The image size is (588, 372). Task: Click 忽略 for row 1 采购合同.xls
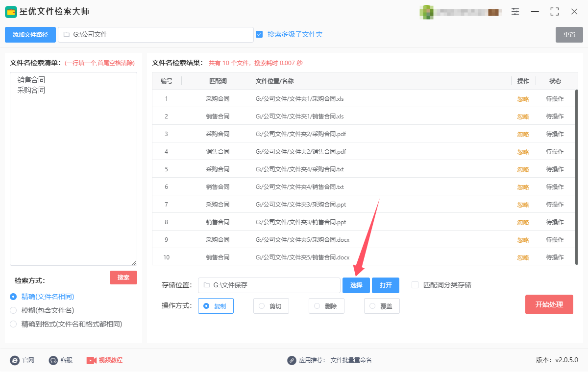click(523, 99)
